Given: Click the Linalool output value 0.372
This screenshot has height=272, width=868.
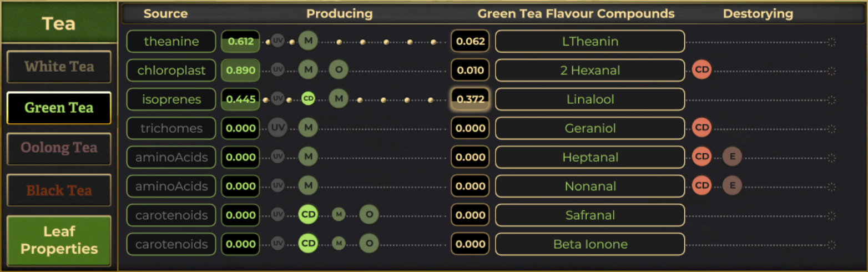Looking at the screenshot, I should click(x=470, y=99).
